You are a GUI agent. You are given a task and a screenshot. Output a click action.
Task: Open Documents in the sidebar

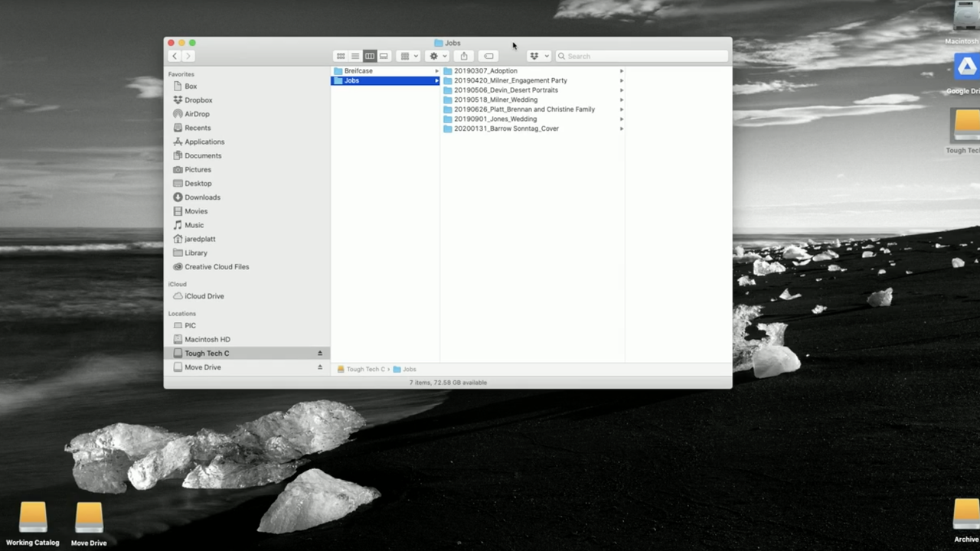click(x=203, y=155)
